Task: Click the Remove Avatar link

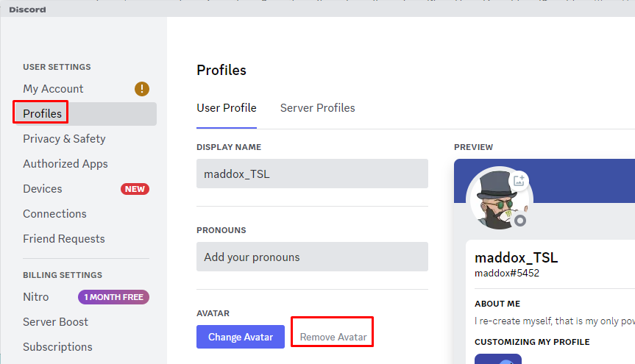Action: pyautogui.click(x=333, y=337)
